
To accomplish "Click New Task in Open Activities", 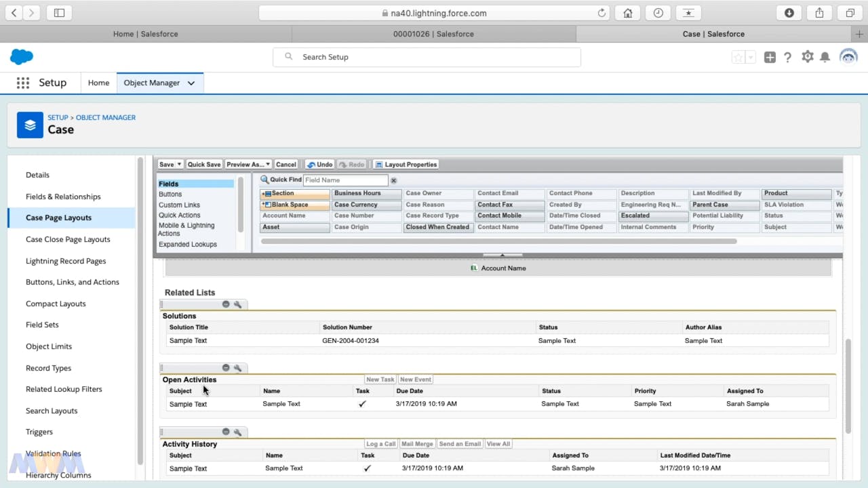I will 380,379.
